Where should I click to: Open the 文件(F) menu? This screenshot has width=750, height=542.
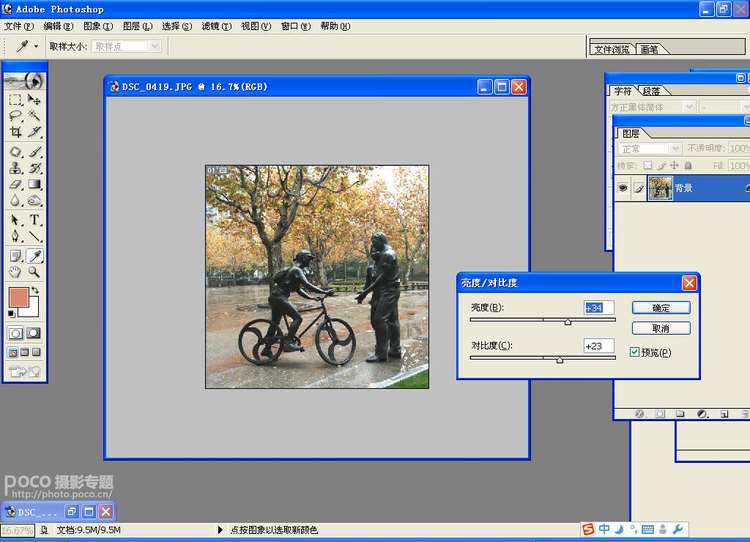pyautogui.click(x=19, y=26)
